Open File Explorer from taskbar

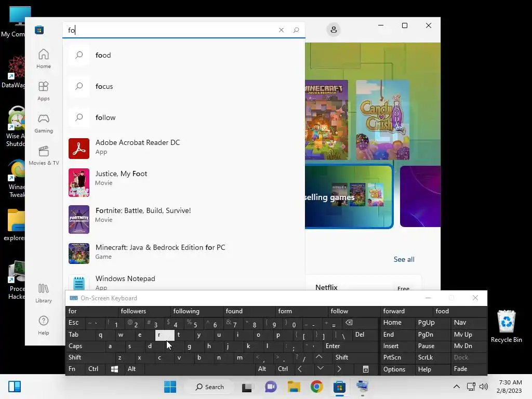tap(294, 387)
